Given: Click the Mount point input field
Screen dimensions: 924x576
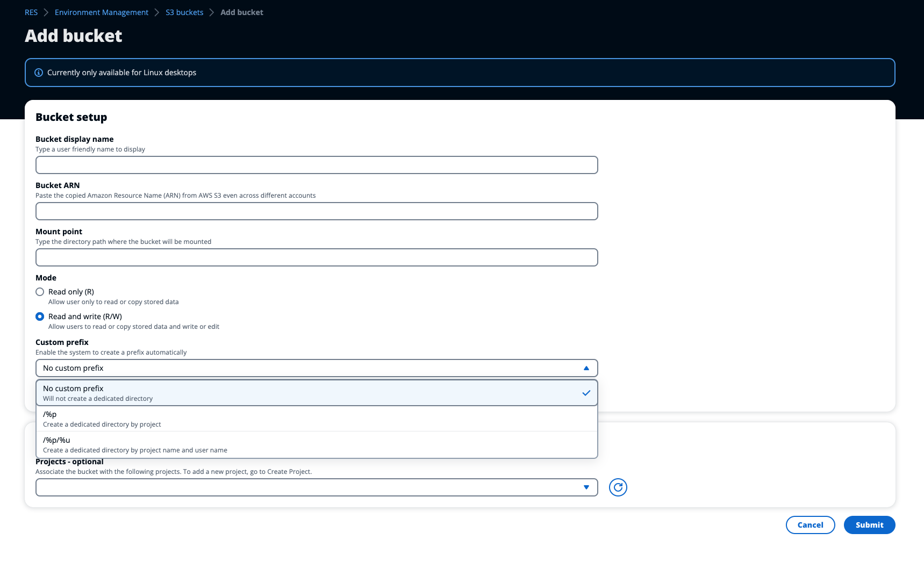Looking at the screenshot, I should click(x=316, y=257).
